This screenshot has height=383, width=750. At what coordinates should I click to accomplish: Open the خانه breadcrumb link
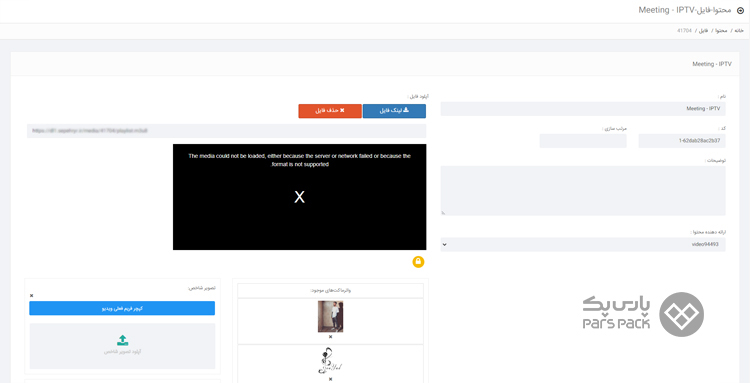click(739, 31)
